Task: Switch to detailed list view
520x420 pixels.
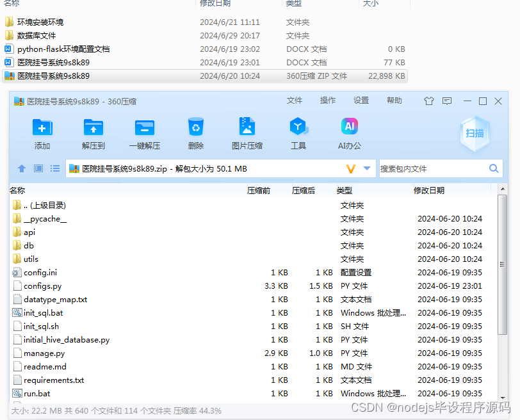Action: (x=55, y=168)
